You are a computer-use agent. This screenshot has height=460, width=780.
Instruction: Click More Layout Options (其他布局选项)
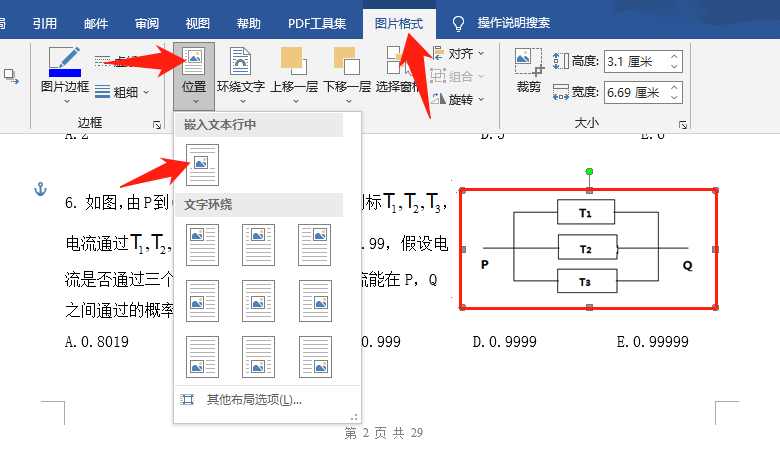click(x=250, y=400)
